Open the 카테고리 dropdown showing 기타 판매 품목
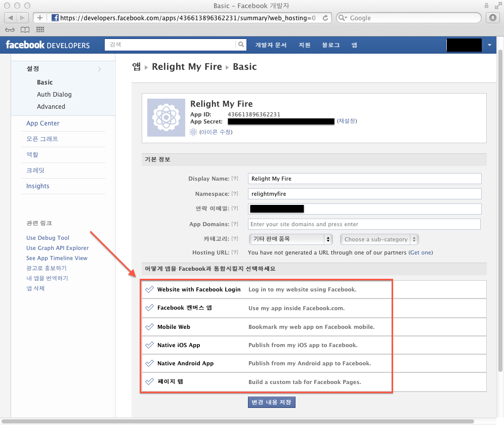The height and width of the screenshot is (425, 504). point(290,239)
